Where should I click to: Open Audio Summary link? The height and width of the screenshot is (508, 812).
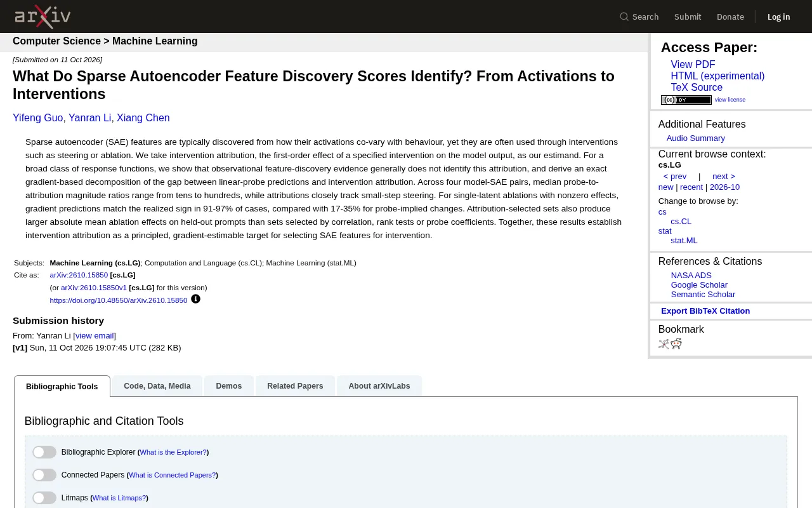695,138
